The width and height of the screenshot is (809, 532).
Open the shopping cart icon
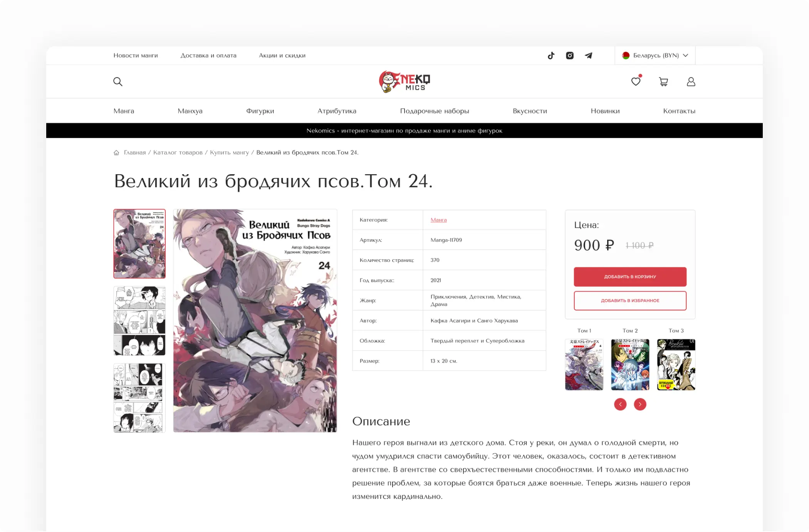(663, 82)
